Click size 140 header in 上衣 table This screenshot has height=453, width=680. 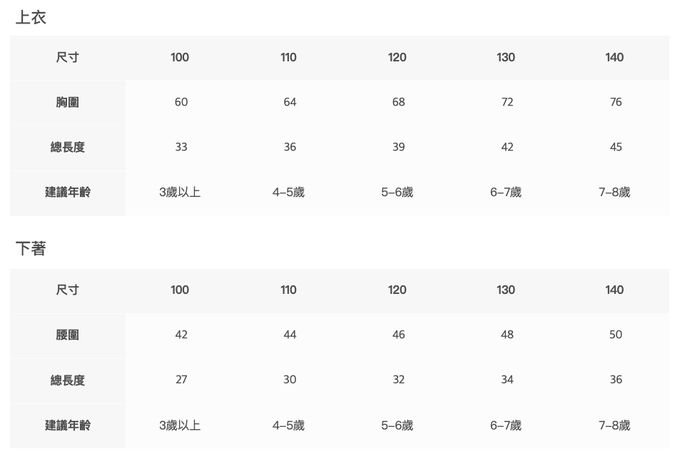click(x=615, y=57)
